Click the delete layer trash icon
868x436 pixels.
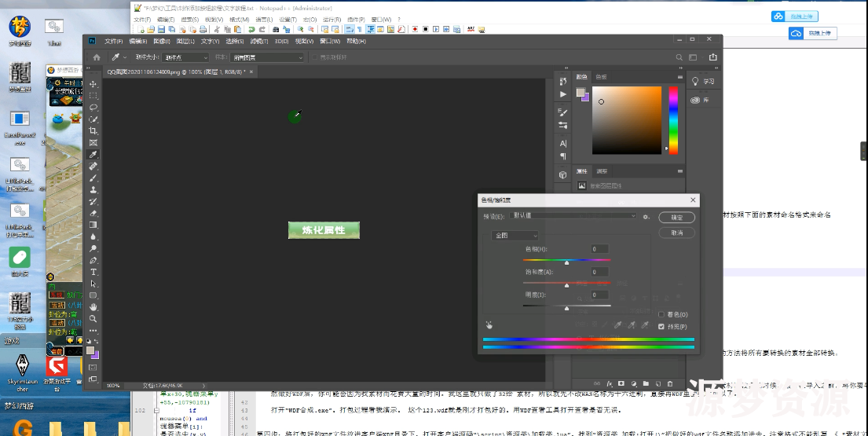click(670, 383)
